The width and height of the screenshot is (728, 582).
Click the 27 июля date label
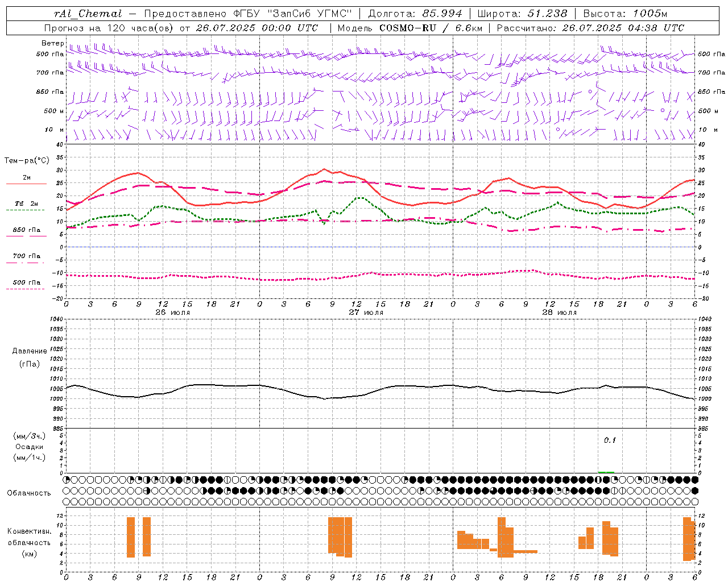[366, 312]
